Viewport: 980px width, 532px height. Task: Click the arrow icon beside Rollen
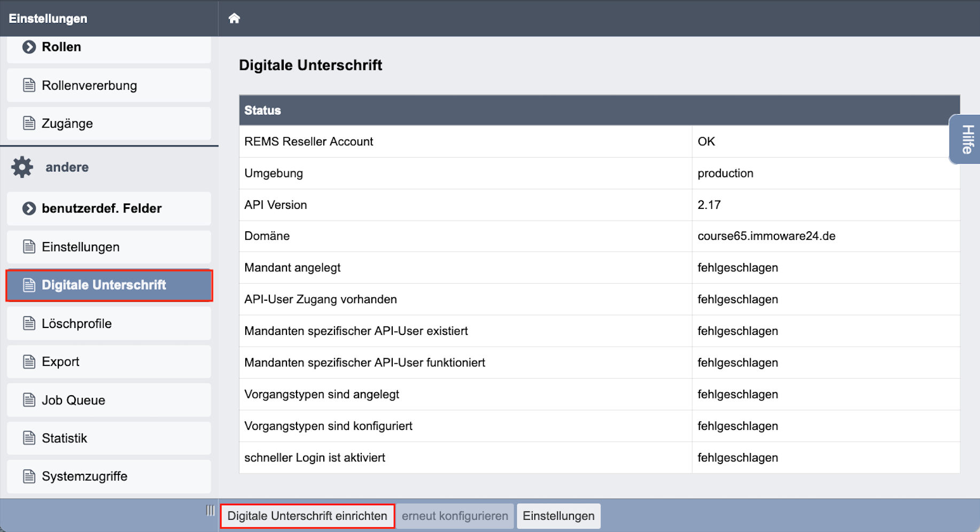pos(29,47)
